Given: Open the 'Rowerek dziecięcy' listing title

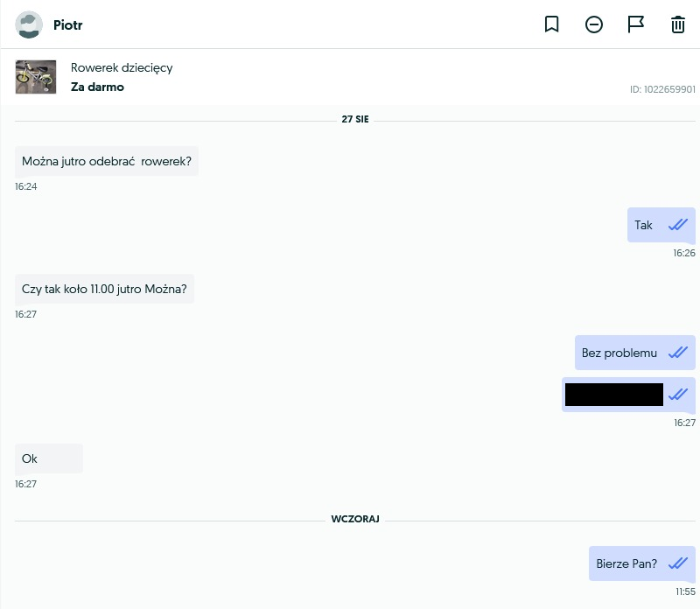Looking at the screenshot, I should [x=122, y=68].
